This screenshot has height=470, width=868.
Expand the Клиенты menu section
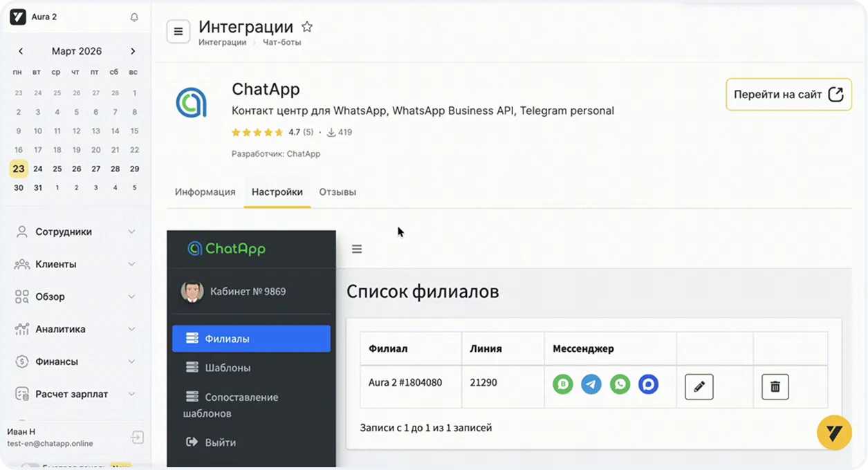click(x=131, y=264)
